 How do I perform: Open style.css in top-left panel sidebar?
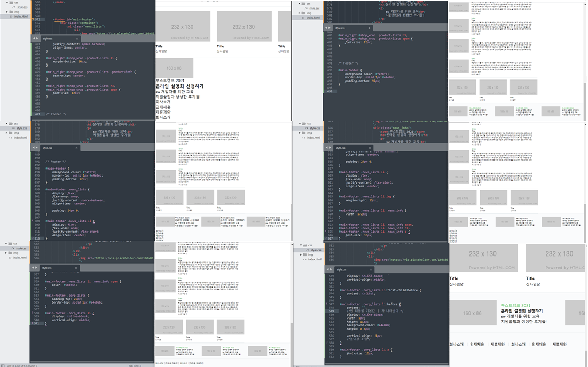point(22,7)
